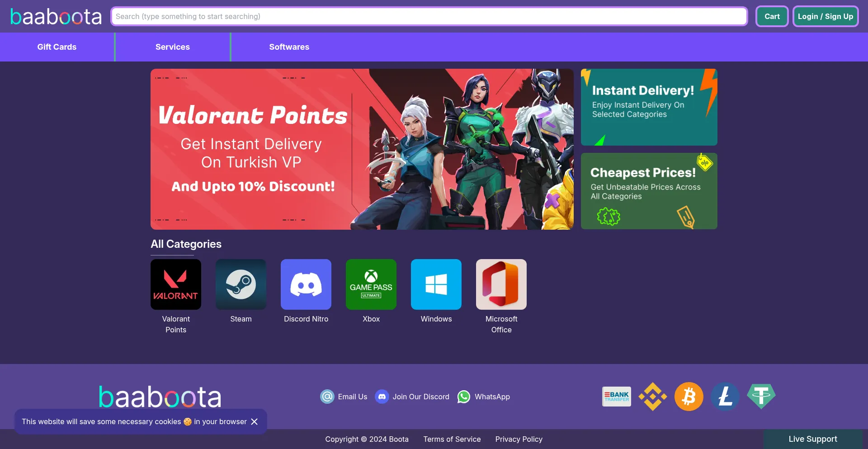Image resolution: width=868 pixels, height=449 pixels.
Task: Open the Valorant Points category icon
Action: click(176, 284)
